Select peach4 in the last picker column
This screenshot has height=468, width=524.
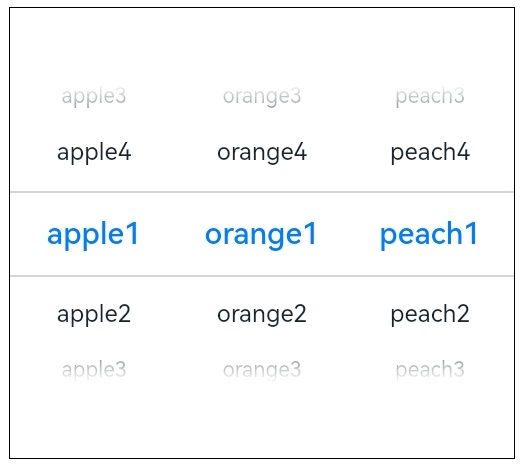[430, 152]
